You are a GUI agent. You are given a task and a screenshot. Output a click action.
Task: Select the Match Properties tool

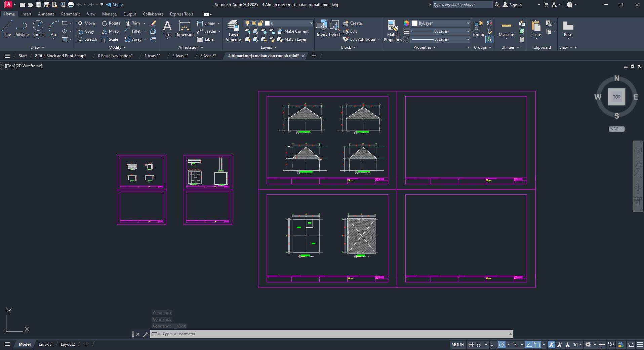392,30
